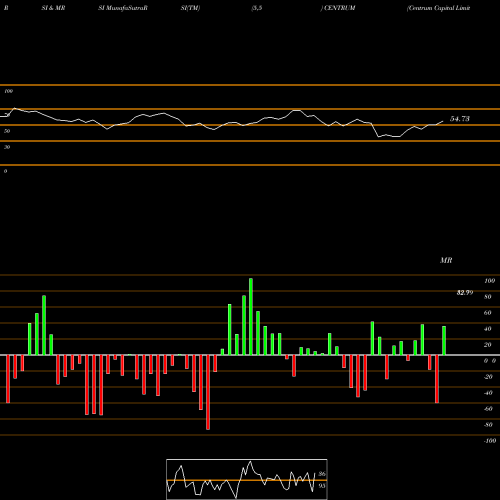The image size is (500, 500).
Task: Click the CENTRUM ticker symbol text
Action: coord(340,8)
